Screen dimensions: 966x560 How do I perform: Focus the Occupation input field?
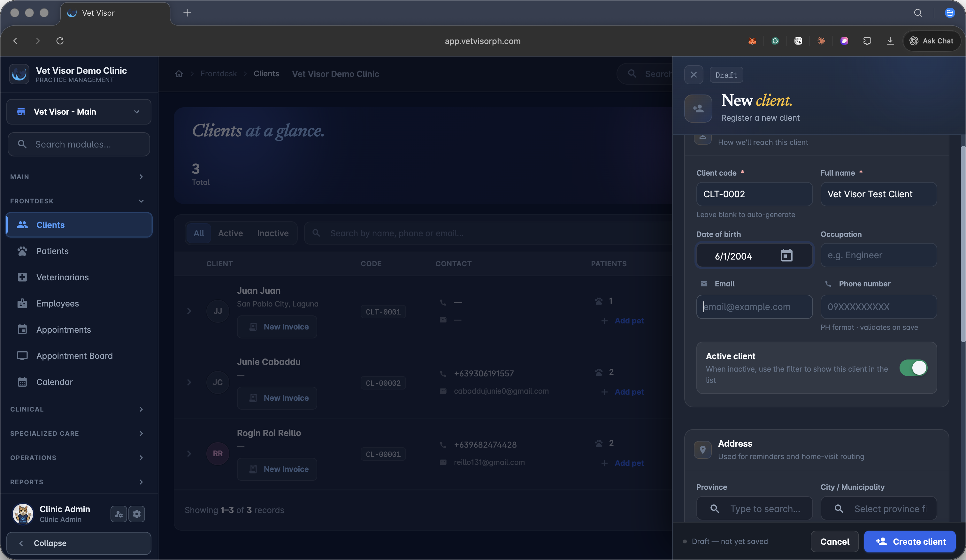tap(878, 255)
